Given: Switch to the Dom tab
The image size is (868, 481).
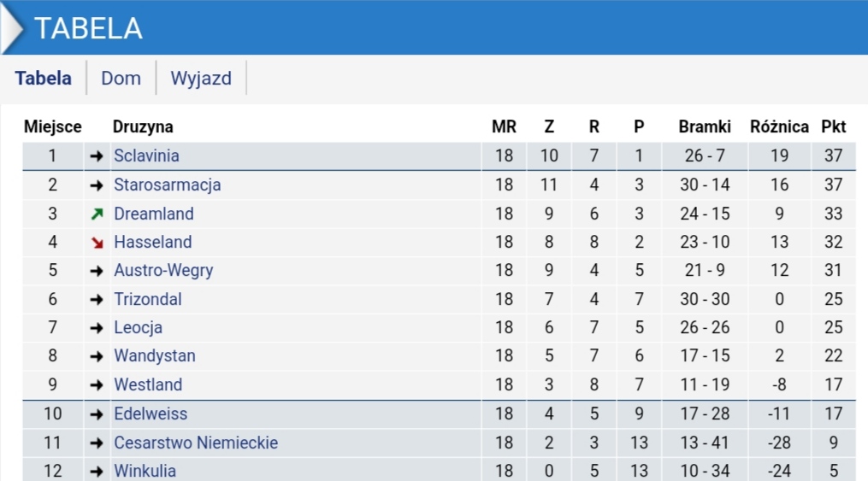Looking at the screenshot, I should (121, 79).
